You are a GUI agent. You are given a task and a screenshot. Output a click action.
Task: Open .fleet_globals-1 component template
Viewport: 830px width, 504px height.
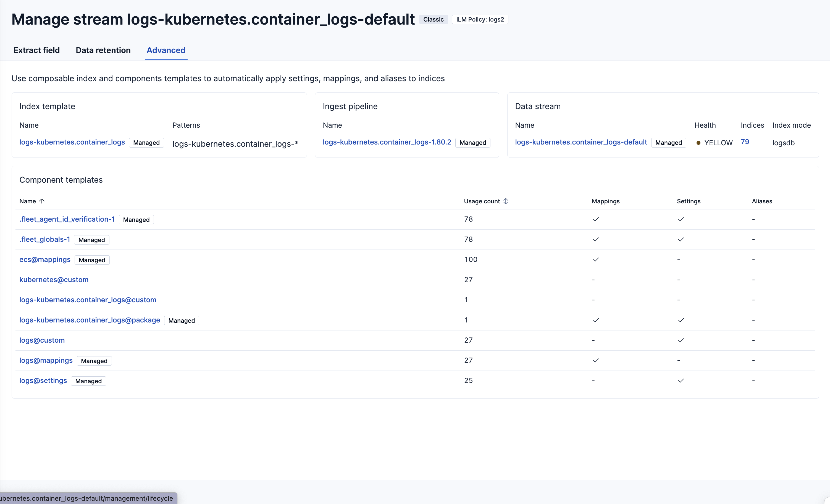click(45, 240)
